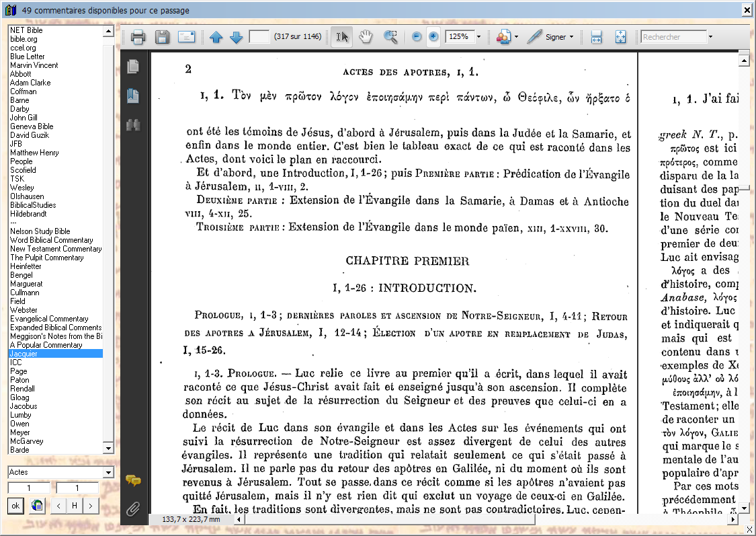
Task: Click the 125% zoom value field
Action: tap(460, 37)
